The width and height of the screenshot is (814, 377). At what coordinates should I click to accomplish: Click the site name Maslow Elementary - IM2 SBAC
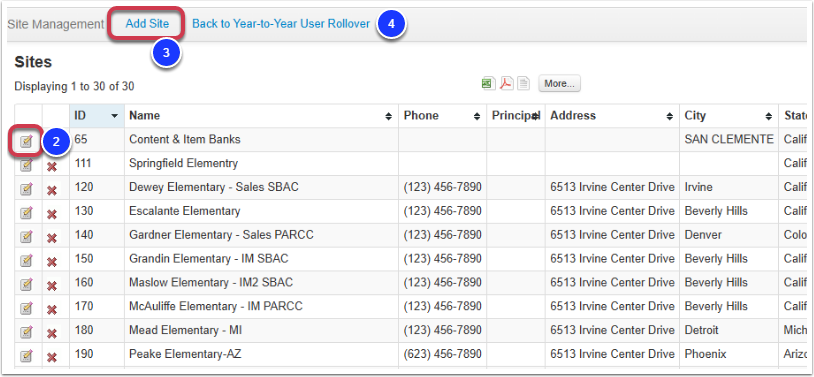211,283
